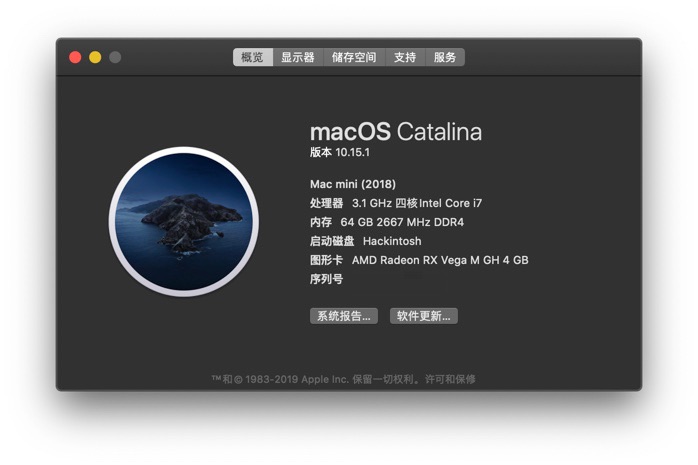Show the 服务 tab

(x=445, y=57)
